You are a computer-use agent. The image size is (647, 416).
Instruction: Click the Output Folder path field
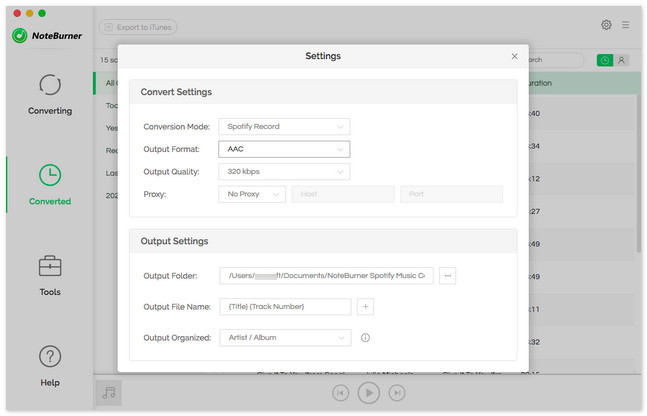[x=326, y=276]
